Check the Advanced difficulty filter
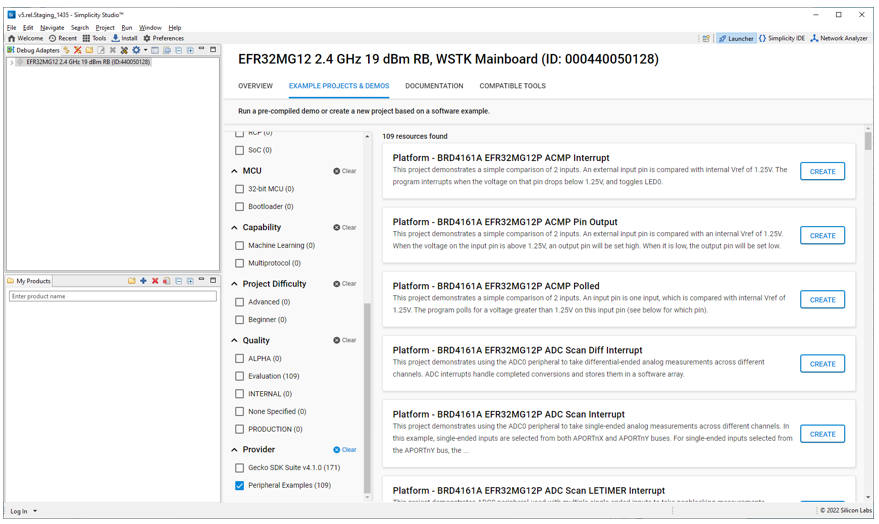 coord(239,302)
